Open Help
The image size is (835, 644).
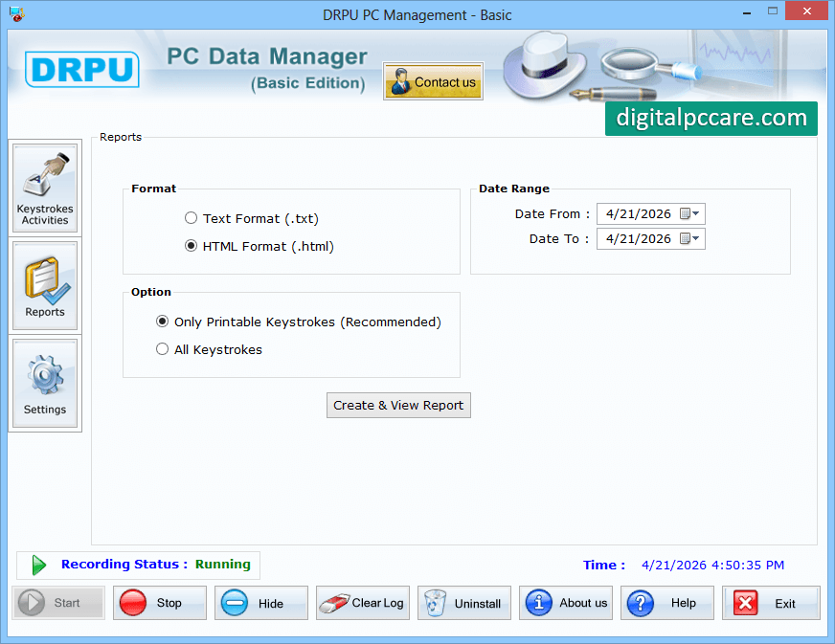(667, 603)
